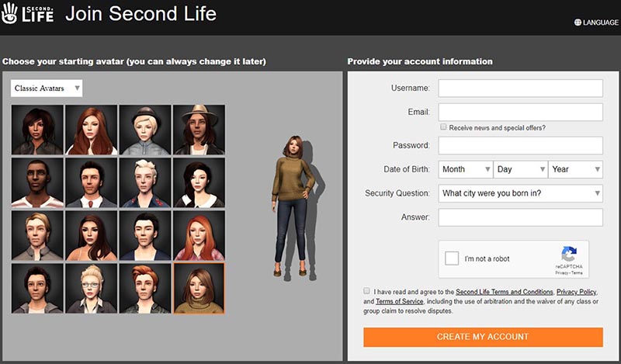Open the Security Question dropdown

tap(520, 193)
